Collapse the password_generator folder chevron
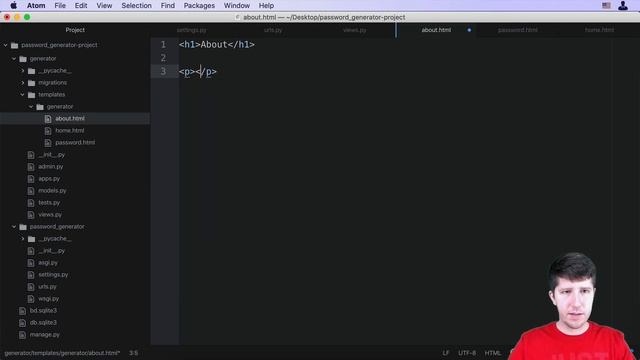Screen dimensions: 640x360 click(x=14, y=227)
